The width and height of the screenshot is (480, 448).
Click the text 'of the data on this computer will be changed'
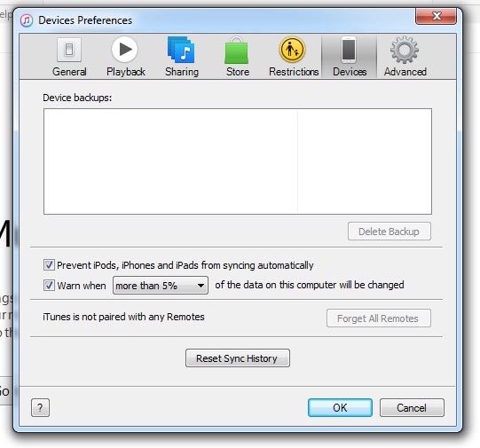(x=310, y=285)
